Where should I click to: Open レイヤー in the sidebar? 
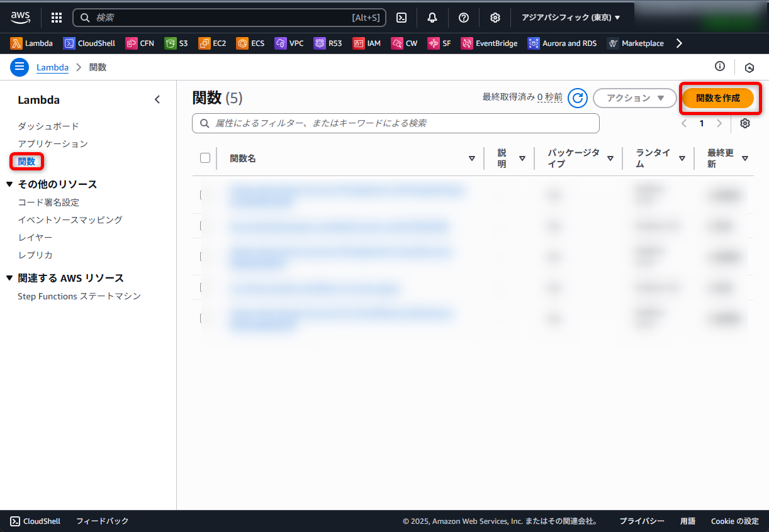coord(35,238)
